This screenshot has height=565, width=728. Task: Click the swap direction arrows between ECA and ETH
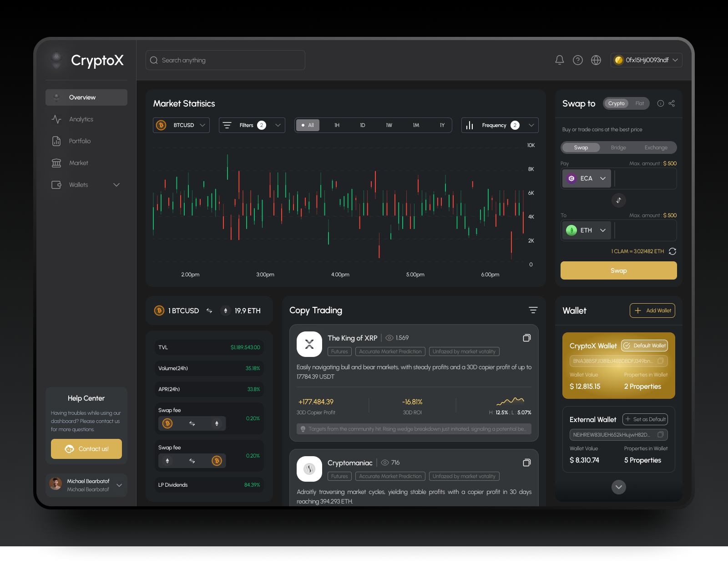tap(618, 200)
